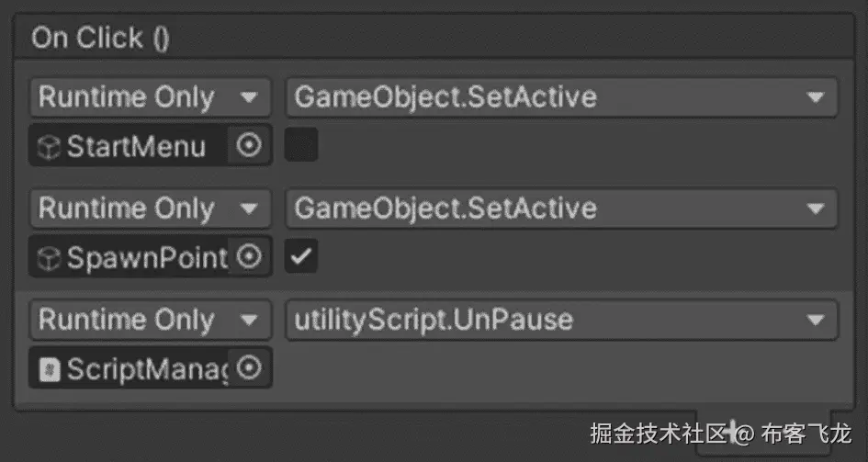Screen dimensions: 868x462
Task: Open the Runtime Only dropdown above ScriptManager
Action: (150, 320)
